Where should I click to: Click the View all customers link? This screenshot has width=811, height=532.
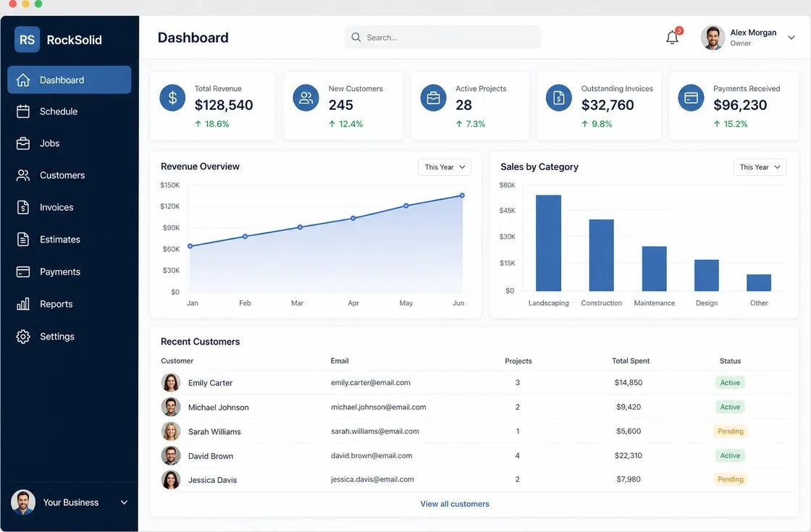tap(455, 504)
